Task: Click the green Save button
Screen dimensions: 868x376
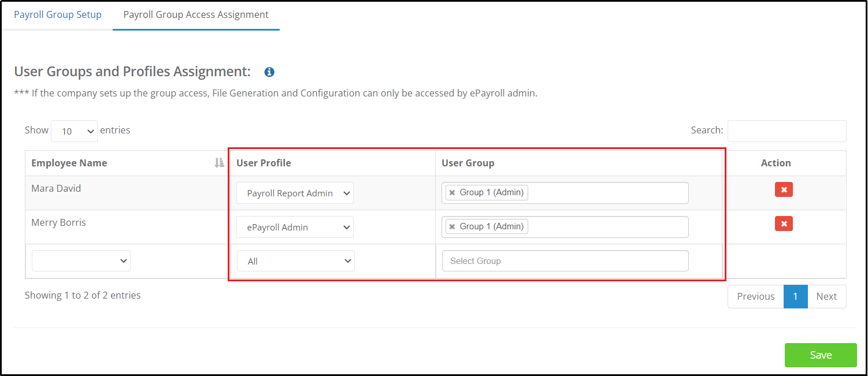Action: 821,355
